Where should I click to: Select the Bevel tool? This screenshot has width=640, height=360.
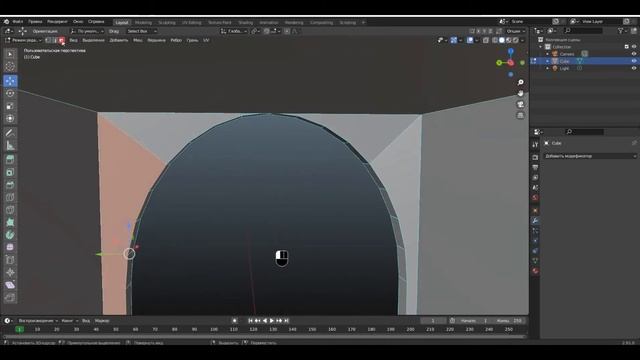(10, 185)
